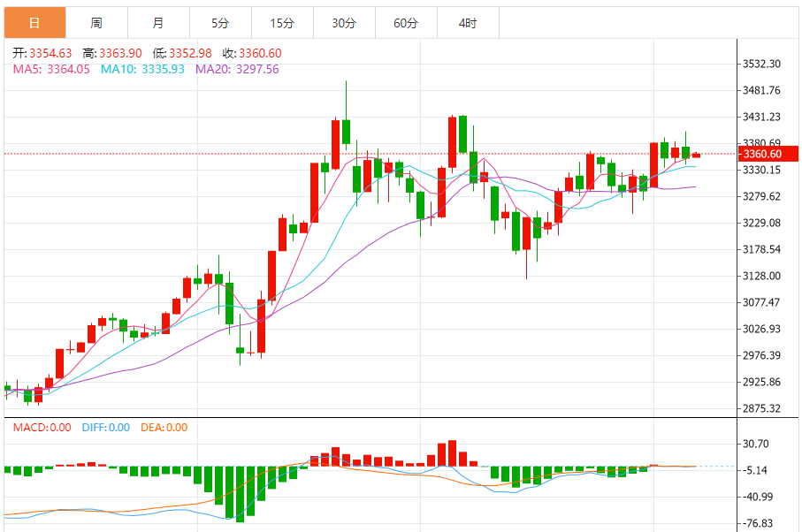Click the DEA value label
The width and height of the screenshot is (802, 532).
[164, 428]
